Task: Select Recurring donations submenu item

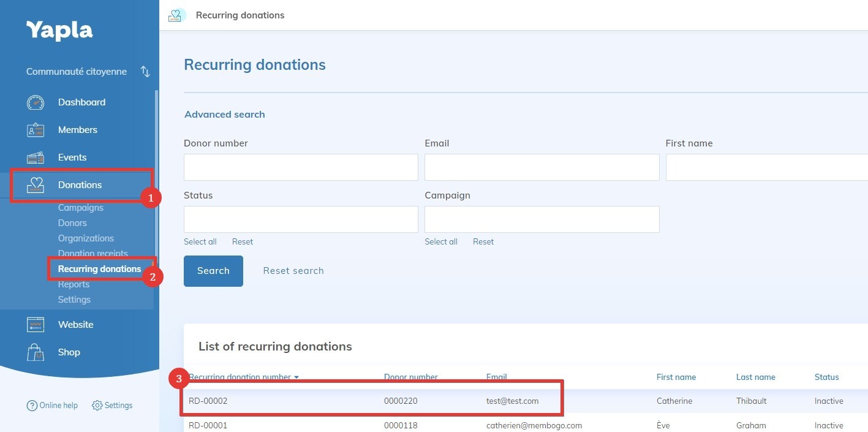Action: [99, 269]
